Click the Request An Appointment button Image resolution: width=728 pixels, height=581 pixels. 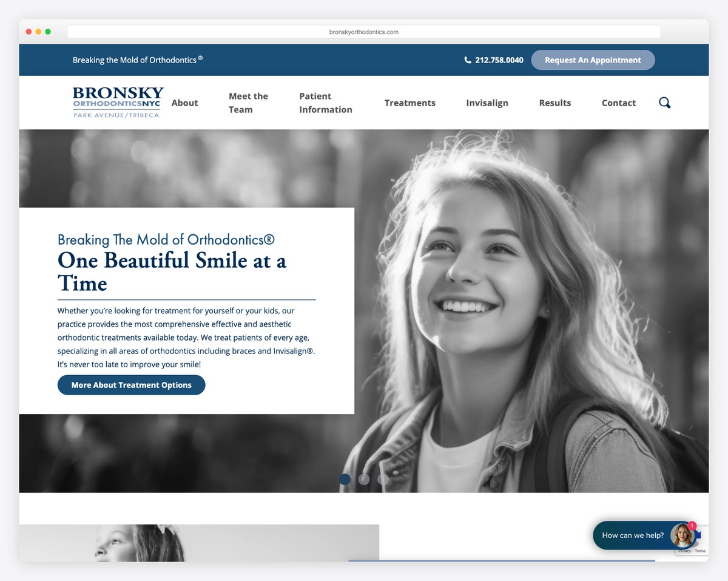click(x=593, y=59)
